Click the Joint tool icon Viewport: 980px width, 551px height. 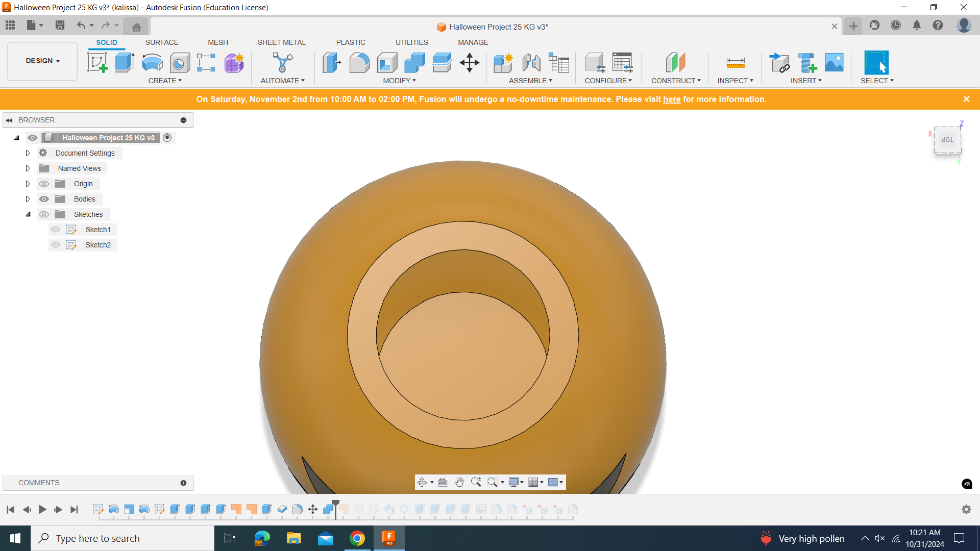[531, 63]
